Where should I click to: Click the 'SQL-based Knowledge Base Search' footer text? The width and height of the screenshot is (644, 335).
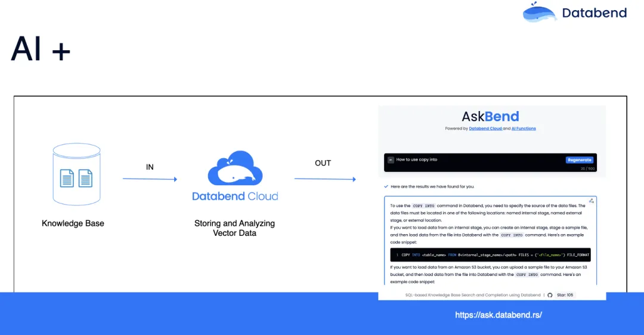click(473, 295)
